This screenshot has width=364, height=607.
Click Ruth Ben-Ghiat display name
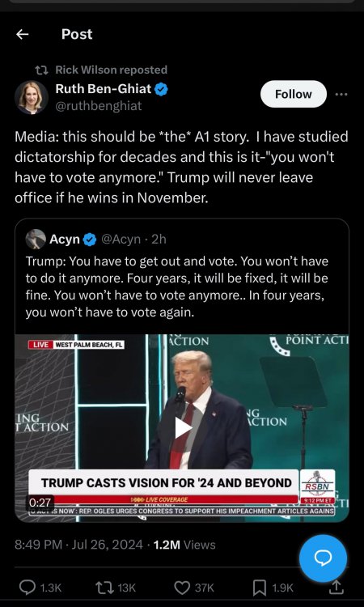(x=104, y=89)
